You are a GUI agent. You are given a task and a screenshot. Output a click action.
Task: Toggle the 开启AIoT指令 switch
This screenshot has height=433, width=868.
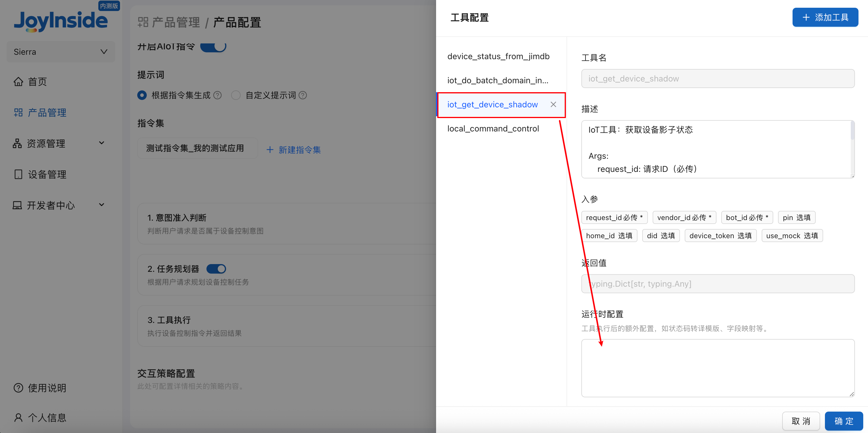(213, 46)
